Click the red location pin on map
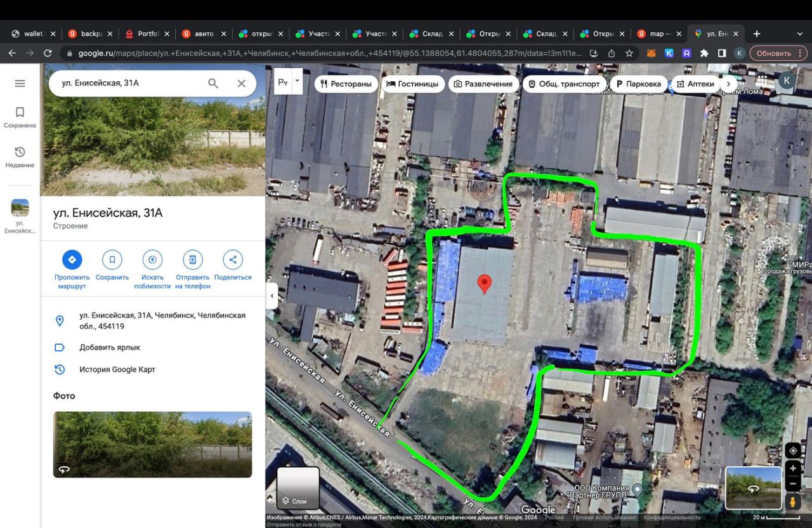Viewport: 812px width, 528px height. click(x=484, y=284)
